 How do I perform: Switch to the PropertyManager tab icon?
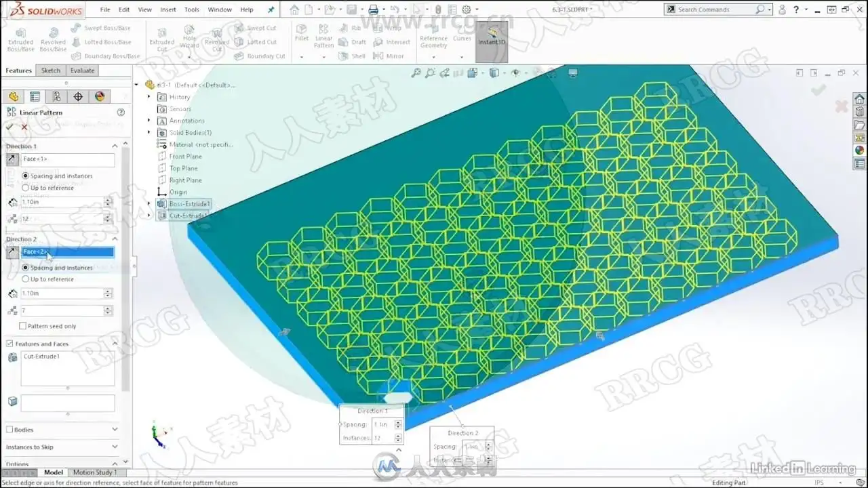click(35, 96)
